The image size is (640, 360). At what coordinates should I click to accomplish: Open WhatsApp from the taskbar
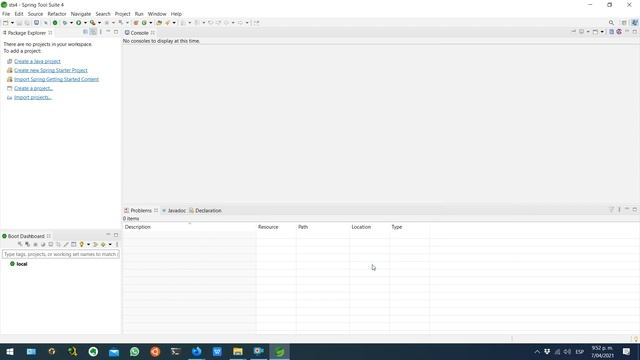pyautogui.click(x=134, y=351)
